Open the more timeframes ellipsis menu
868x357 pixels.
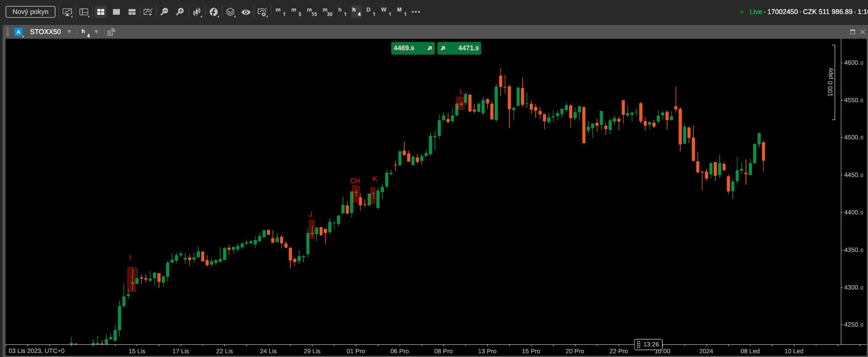416,12
